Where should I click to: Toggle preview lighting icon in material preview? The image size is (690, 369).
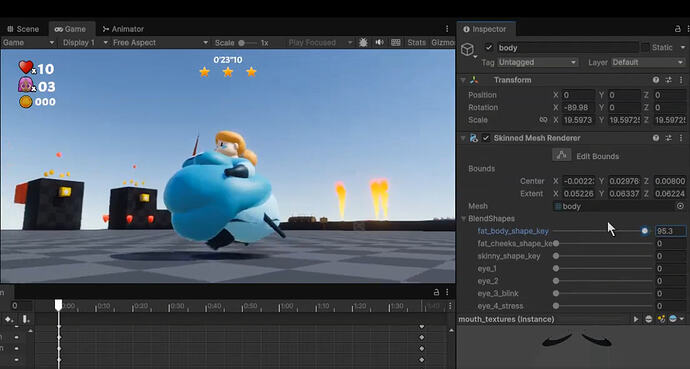[x=661, y=319]
